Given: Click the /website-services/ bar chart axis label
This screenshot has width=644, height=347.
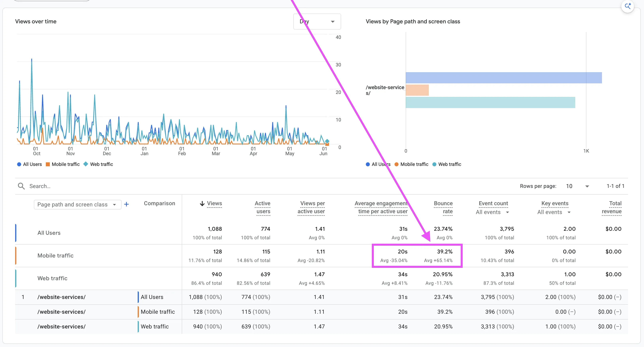Looking at the screenshot, I should coord(385,90).
